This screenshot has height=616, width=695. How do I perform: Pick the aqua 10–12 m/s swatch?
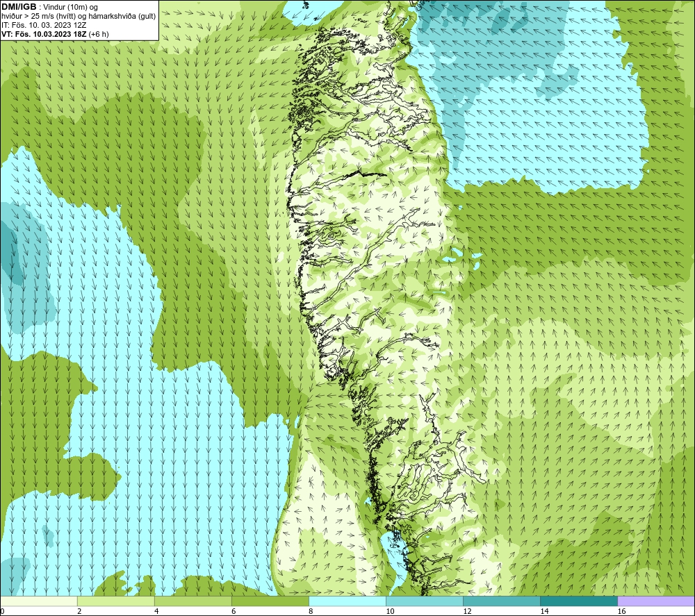tap(424, 601)
